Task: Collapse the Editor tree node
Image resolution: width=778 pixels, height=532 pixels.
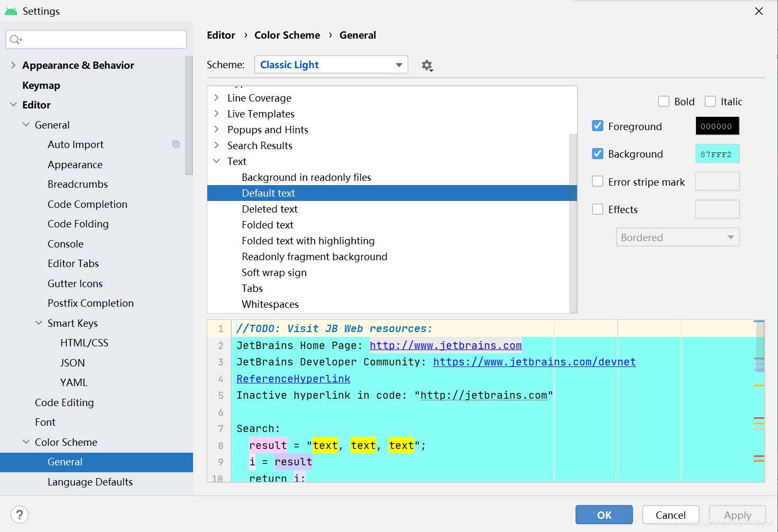Action: coord(13,105)
